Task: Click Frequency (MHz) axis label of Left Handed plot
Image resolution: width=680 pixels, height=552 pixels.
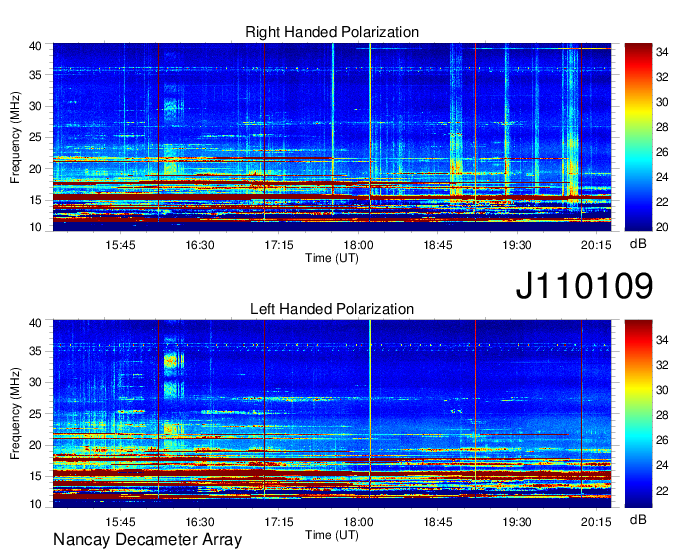Action: (15, 414)
